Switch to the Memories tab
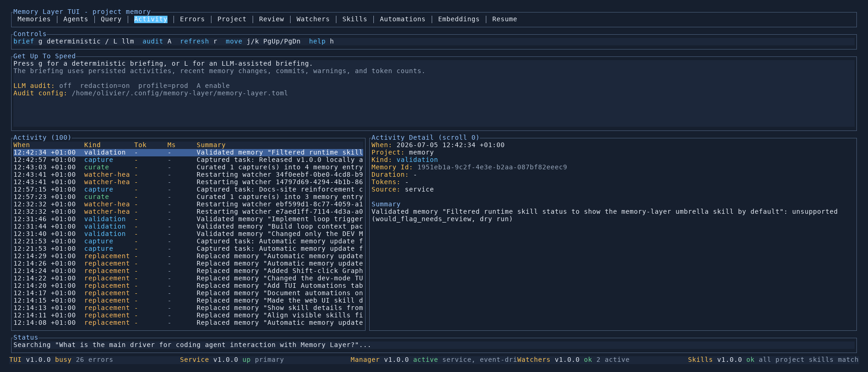Image resolution: width=868 pixels, height=372 pixels. (x=34, y=19)
